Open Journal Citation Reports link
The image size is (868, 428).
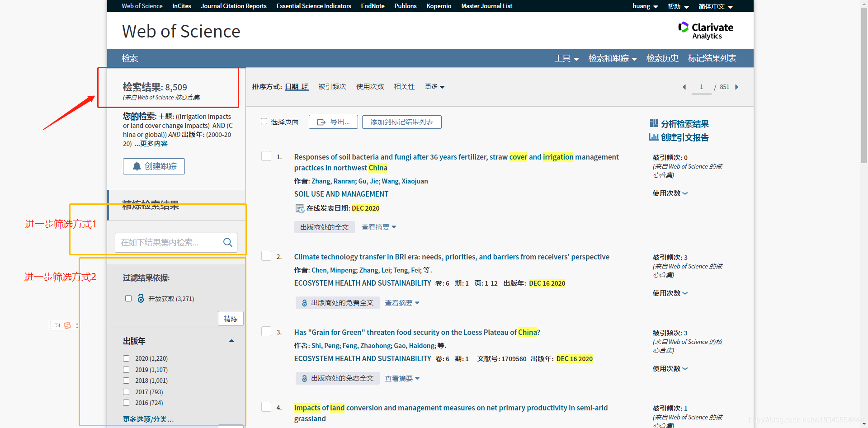tap(234, 6)
